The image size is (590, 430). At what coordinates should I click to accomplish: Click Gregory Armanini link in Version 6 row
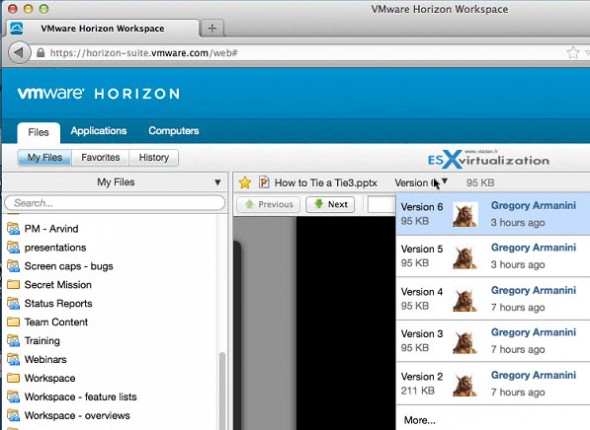click(533, 205)
